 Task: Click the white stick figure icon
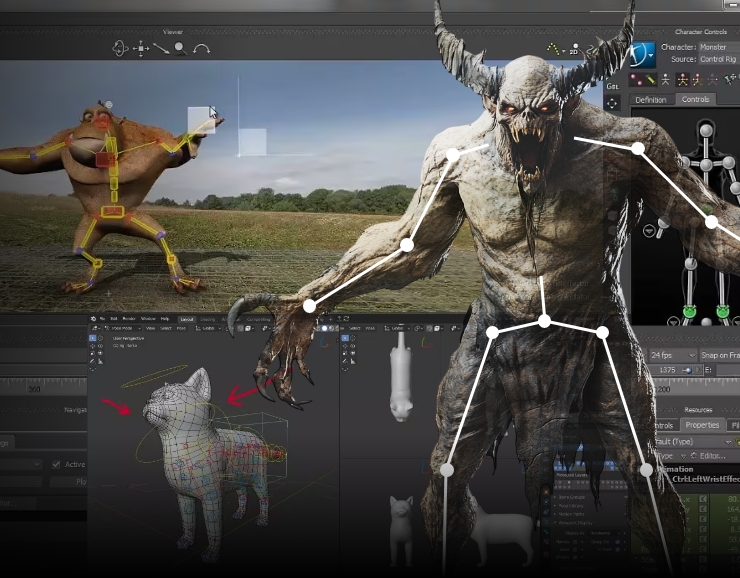click(665, 79)
